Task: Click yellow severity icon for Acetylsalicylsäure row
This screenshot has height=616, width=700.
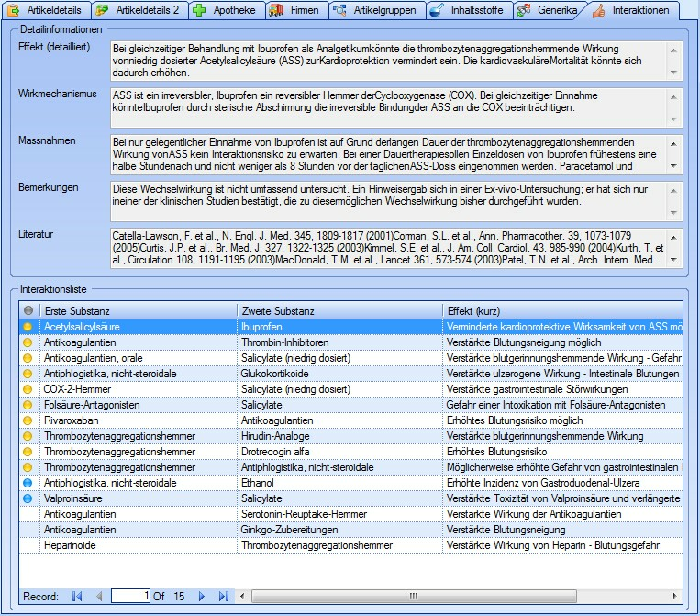Action: (x=28, y=327)
